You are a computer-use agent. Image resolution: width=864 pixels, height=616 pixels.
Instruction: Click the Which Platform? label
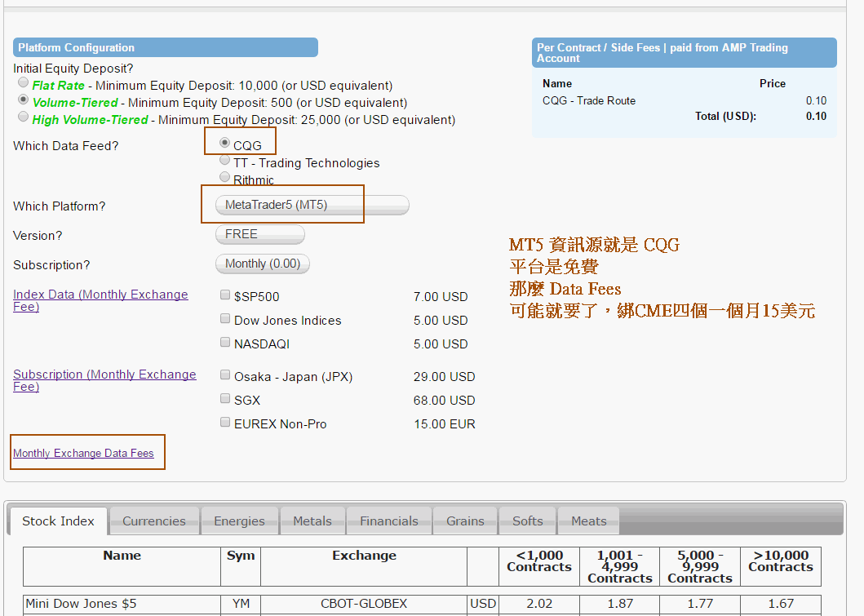pos(59,206)
